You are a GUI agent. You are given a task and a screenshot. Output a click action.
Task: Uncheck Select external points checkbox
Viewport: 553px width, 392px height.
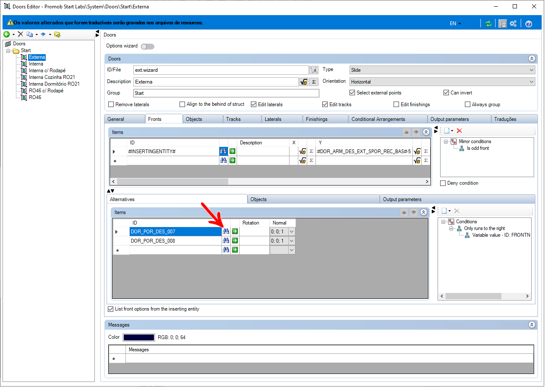[x=352, y=93]
